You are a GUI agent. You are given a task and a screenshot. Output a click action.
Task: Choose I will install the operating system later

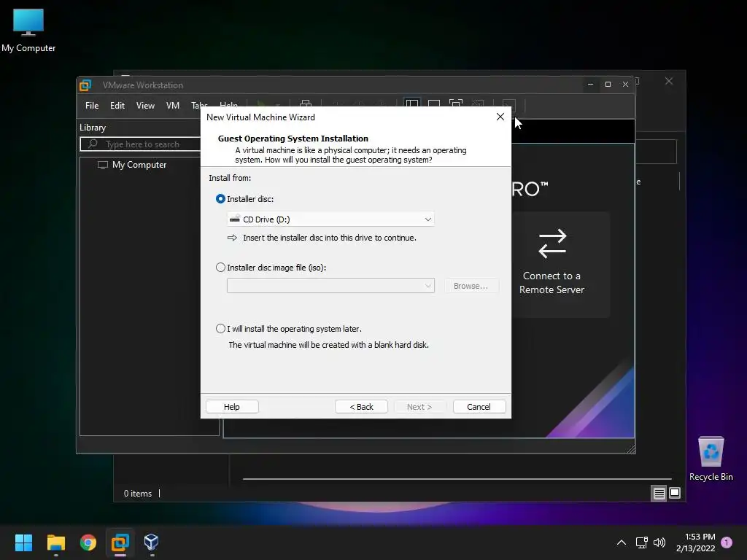coord(220,329)
